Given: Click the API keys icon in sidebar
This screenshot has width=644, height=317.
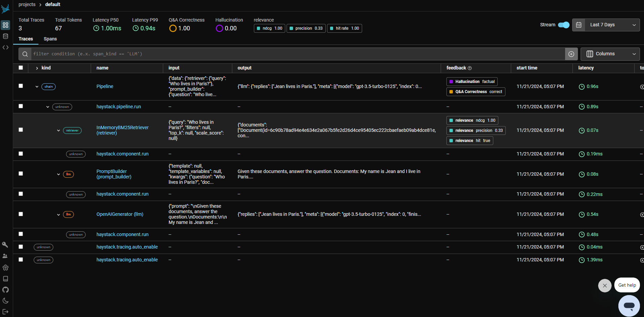Looking at the screenshot, I should 5,244.
